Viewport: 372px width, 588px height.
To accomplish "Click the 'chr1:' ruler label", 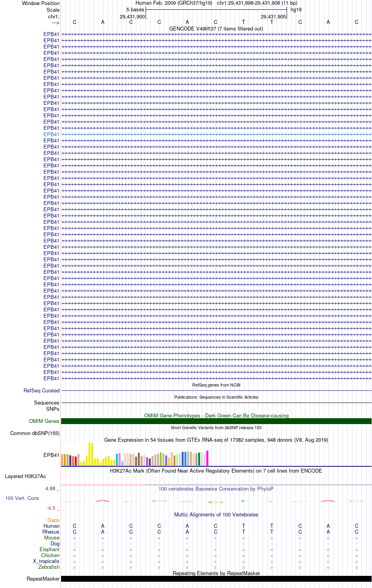I will coord(54,16).
